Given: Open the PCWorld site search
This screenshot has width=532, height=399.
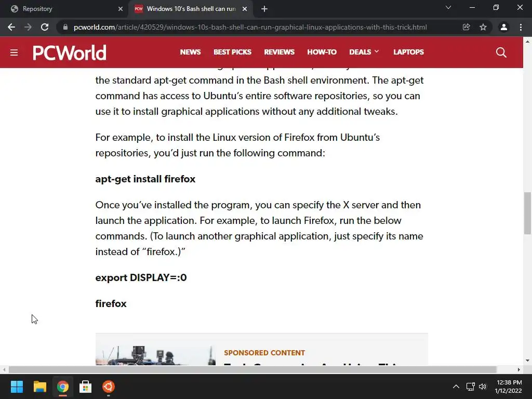Looking at the screenshot, I should pos(501,52).
